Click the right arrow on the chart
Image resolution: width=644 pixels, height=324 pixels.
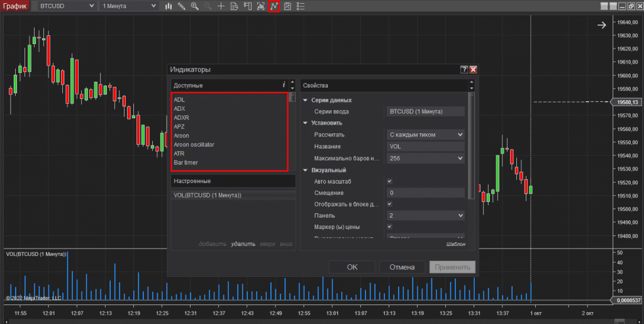coord(602,25)
